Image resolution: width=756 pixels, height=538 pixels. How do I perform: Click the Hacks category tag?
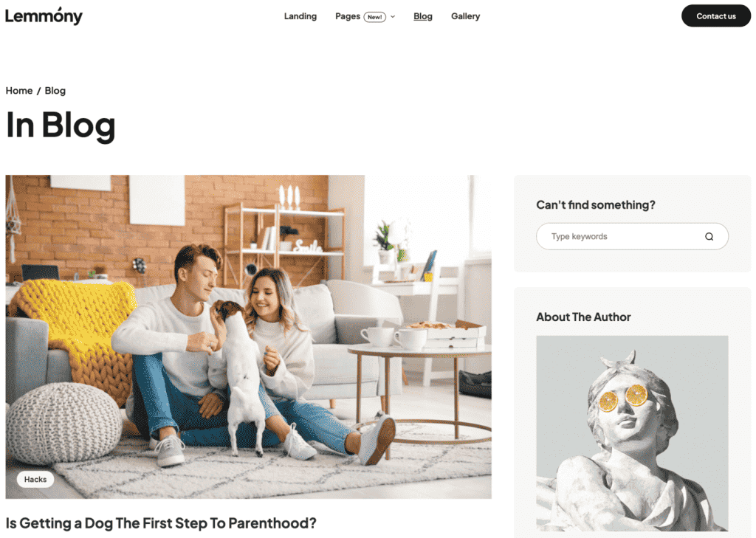click(35, 479)
